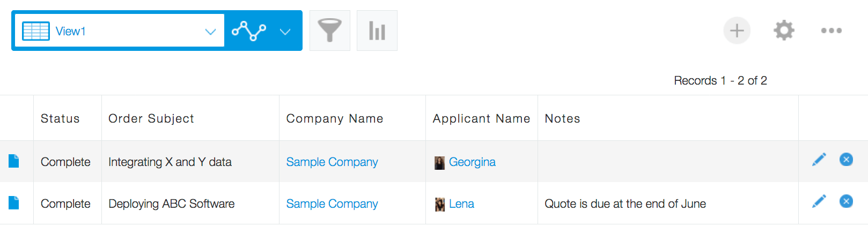Open record details for Deploying ABC Software
The image size is (868, 226).
click(x=14, y=203)
